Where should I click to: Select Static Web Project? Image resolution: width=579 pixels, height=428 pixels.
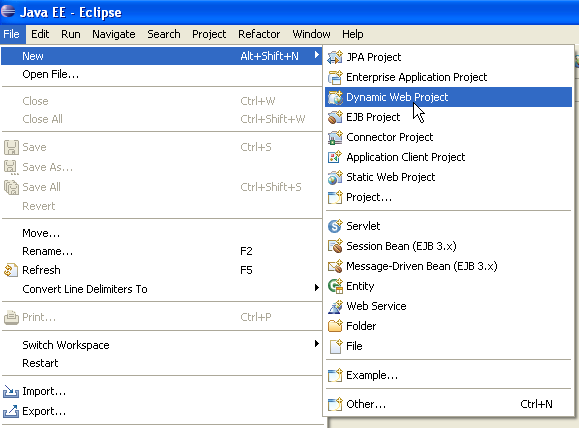pyautogui.click(x=448, y=177)
